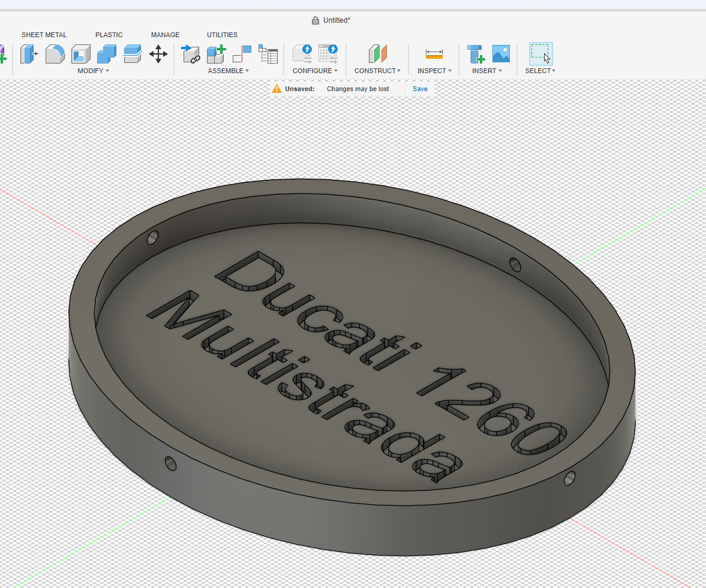Select the Measure ruler tool
Viewport: 706px width, 588px height.
click(x=434, y=55)
